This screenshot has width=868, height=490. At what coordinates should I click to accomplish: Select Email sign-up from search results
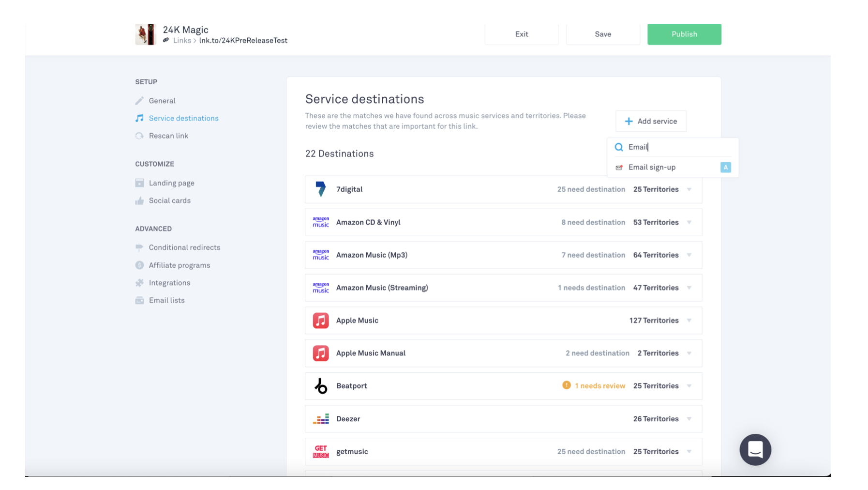[651, 167]
